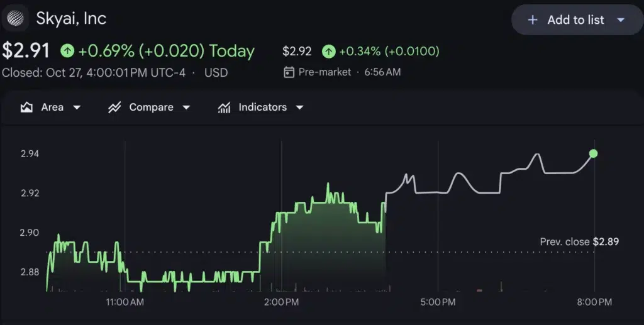Click the Add to list button label
Viewport: 644px width, 325px height.
[575, 19]
